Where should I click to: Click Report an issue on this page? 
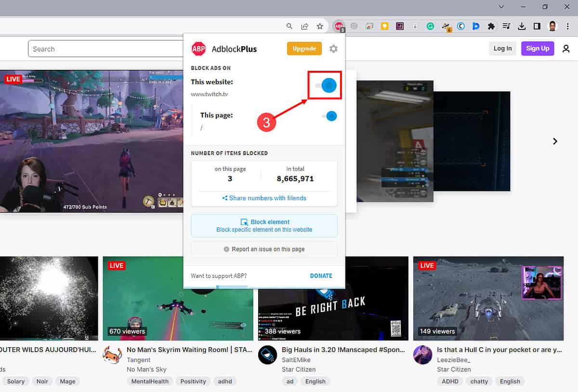coord(264,249)
